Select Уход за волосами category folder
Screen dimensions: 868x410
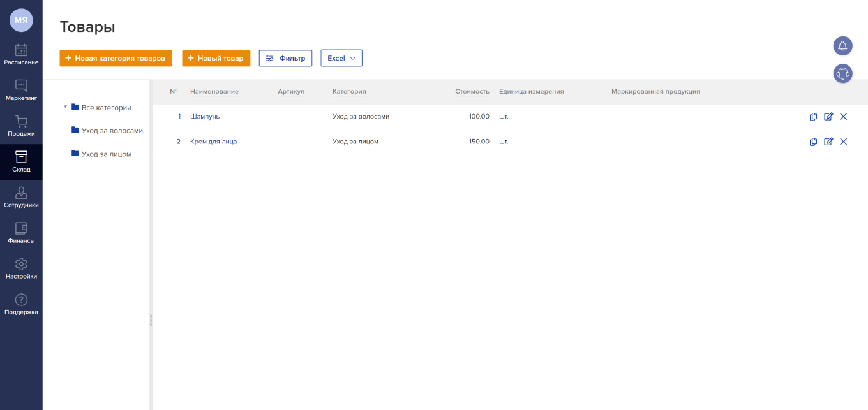(x=112, y=131)
